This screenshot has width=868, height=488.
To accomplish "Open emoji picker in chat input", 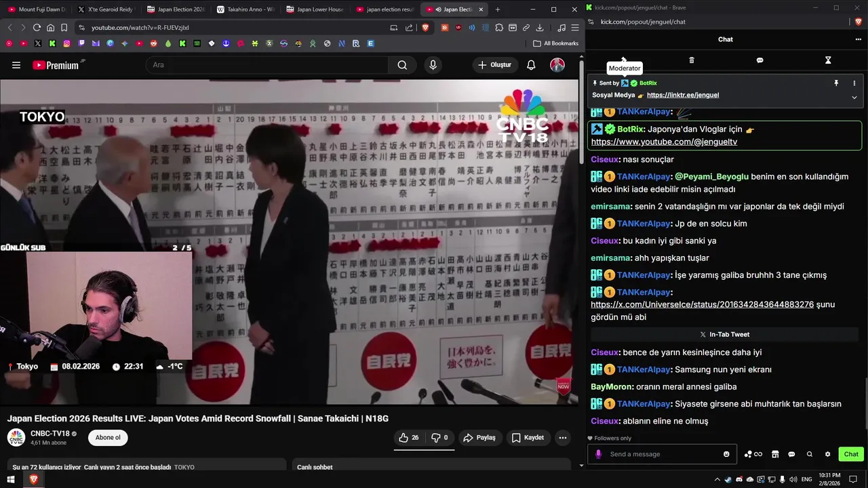I will coord(727,454).
